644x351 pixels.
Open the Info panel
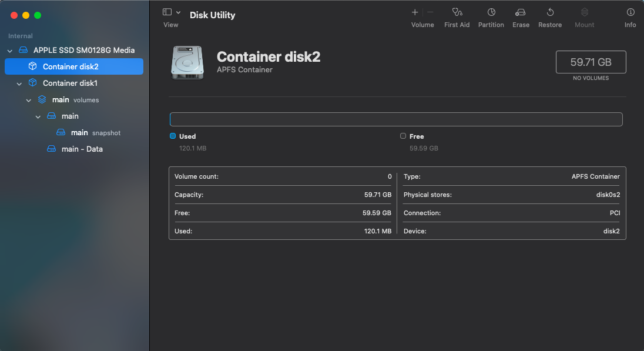[x=630, y=15]
